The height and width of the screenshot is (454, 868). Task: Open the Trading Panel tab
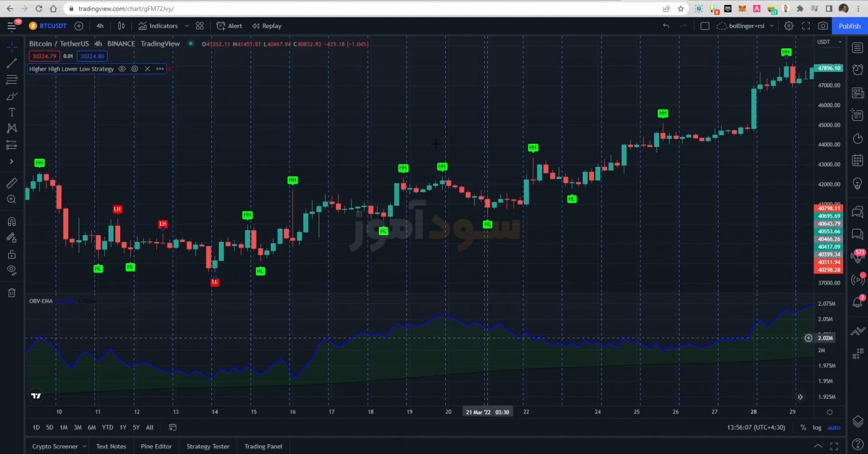(x=263, y=447)
